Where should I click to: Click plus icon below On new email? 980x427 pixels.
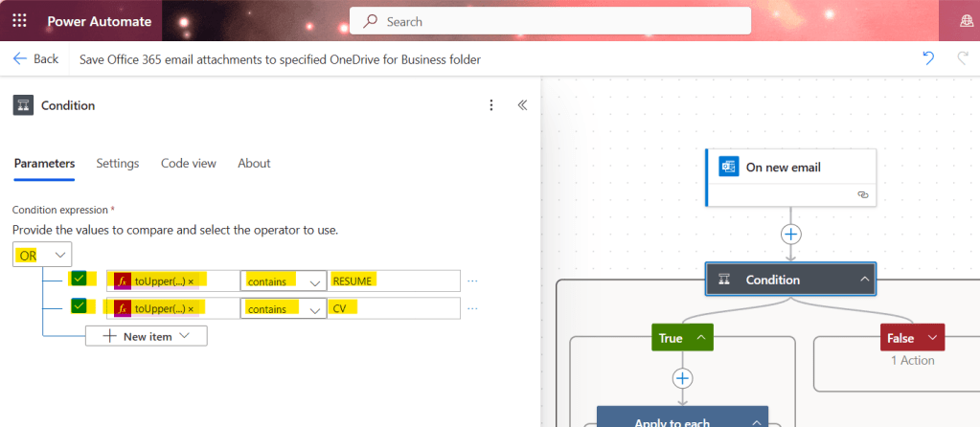coord(791,234)
